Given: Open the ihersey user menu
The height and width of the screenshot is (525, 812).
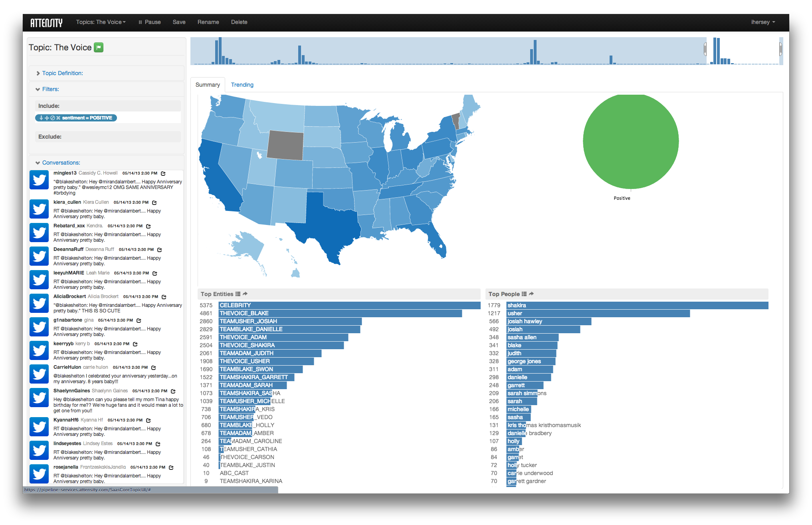Looking at the screenshot, I should [762, 22].
